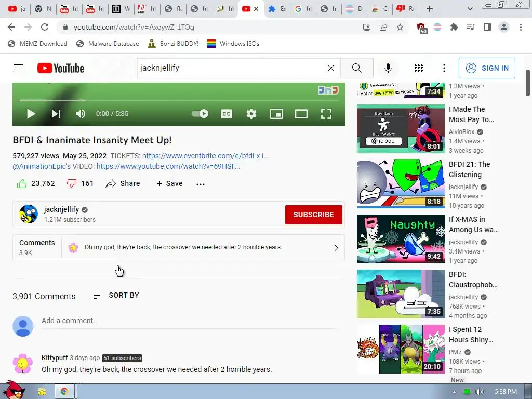Viewport: 532px width, 399px height.
Task: Go to YouTube home via logo
Action: (61, 68)
